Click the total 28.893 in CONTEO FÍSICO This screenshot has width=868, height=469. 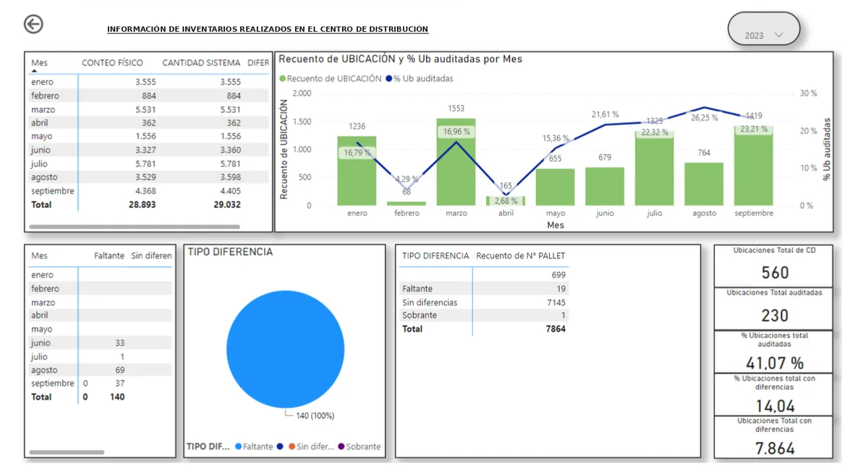click(x=142, y=205)
